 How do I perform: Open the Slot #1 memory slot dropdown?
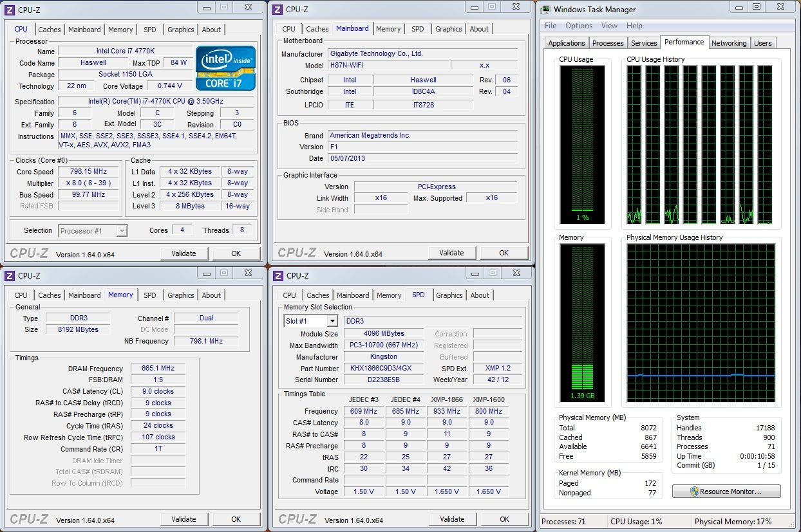click(332, 321)
